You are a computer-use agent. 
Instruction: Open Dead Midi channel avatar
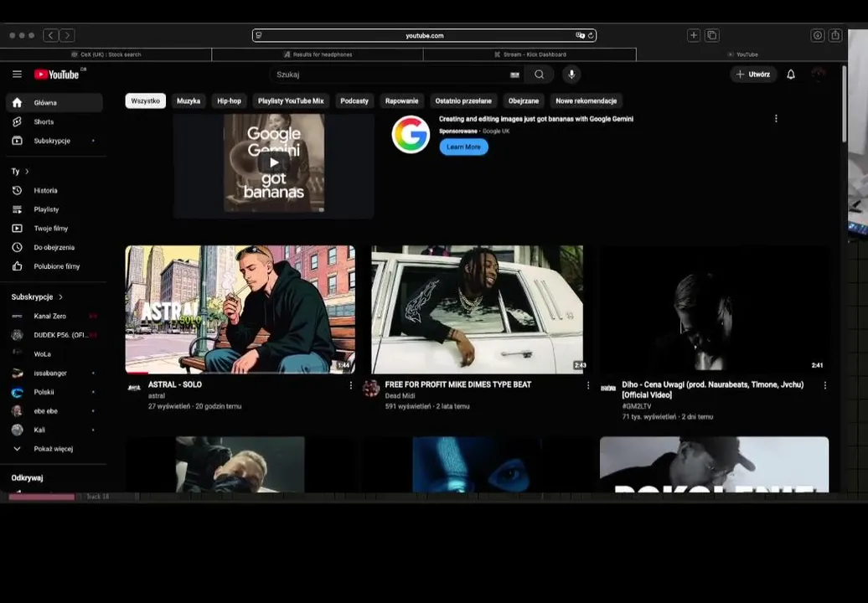pos(371,389)
